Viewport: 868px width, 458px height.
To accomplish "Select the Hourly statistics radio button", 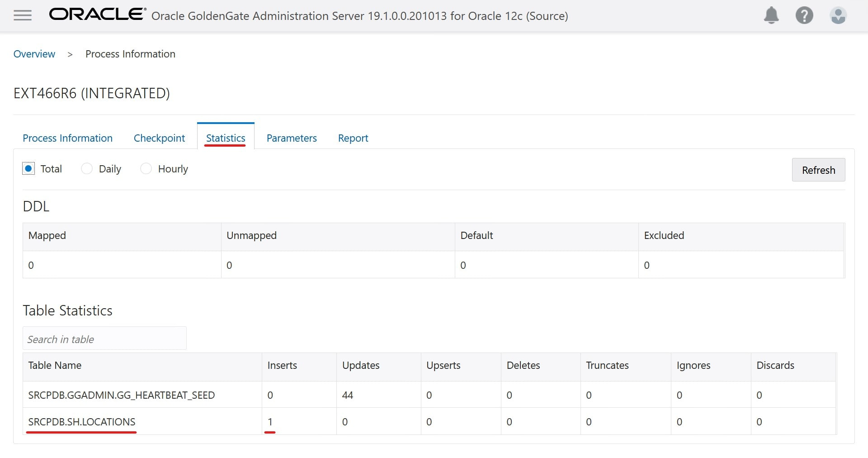I will (146, 169).
